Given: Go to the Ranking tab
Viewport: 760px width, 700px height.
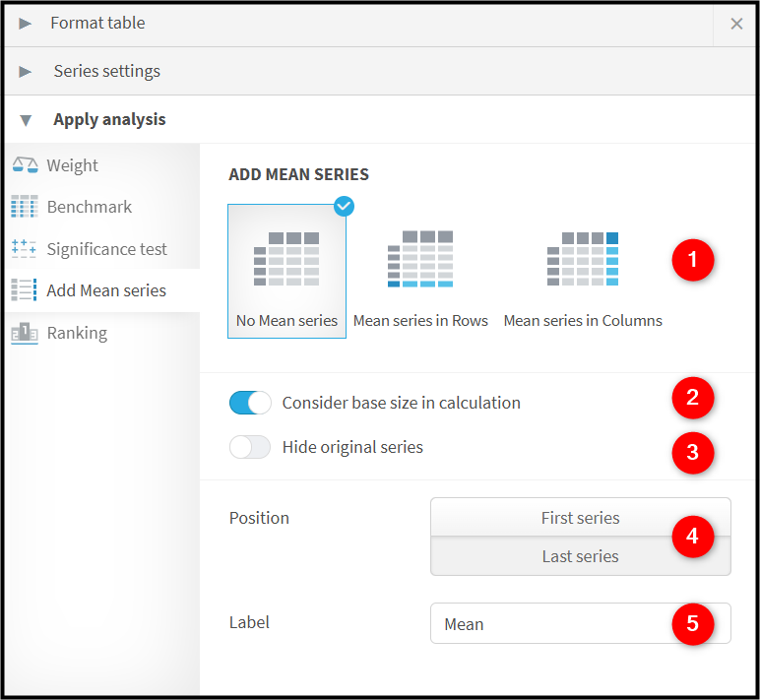Looking at the screenshot, I should (x=102, y=333).
